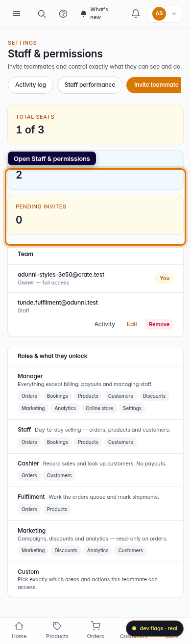Open the dev flags · real pill
This screenshot has width=191, height=644.
coord(155,628)
